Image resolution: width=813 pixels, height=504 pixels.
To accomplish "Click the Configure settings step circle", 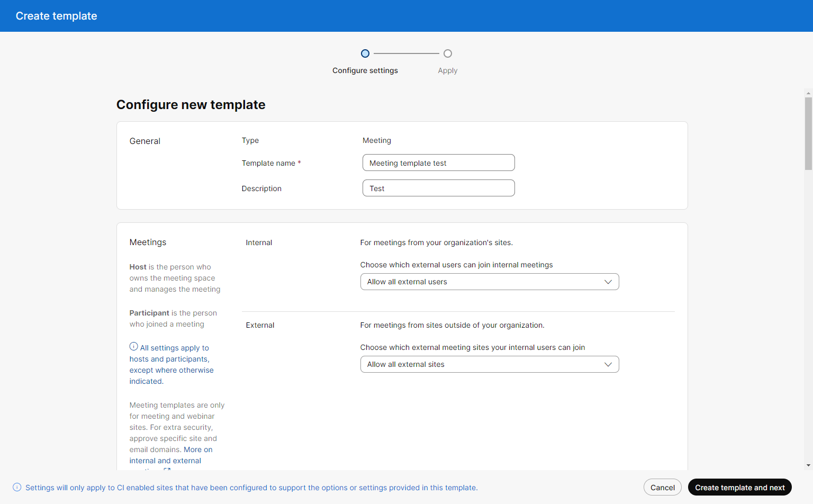I will 365,53.
